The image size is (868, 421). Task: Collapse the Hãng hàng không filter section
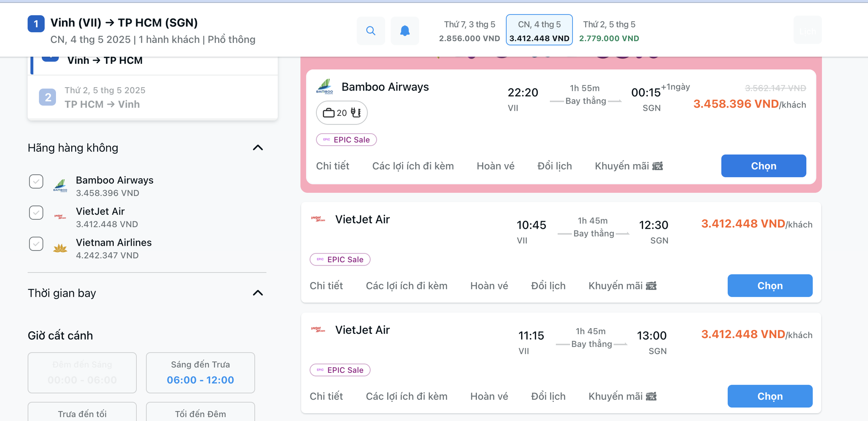point(258,148)
